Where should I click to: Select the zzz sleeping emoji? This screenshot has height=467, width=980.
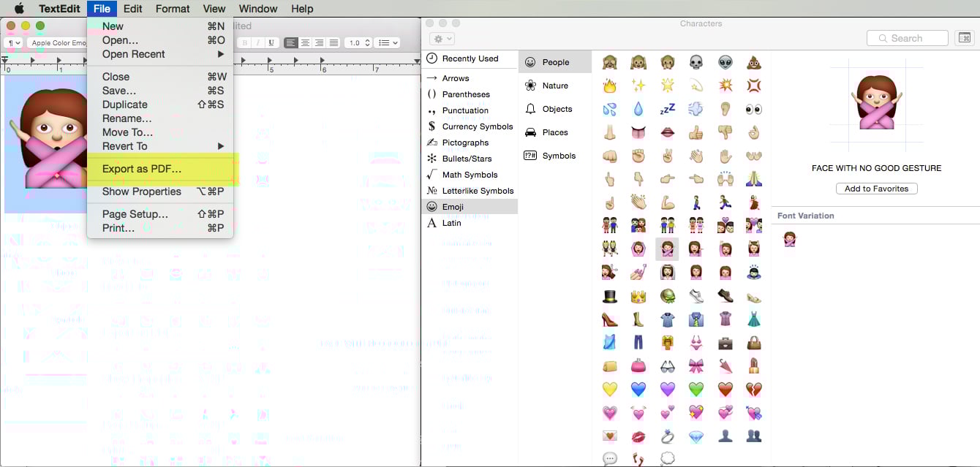pyautogui.click(x=667, y=110)
